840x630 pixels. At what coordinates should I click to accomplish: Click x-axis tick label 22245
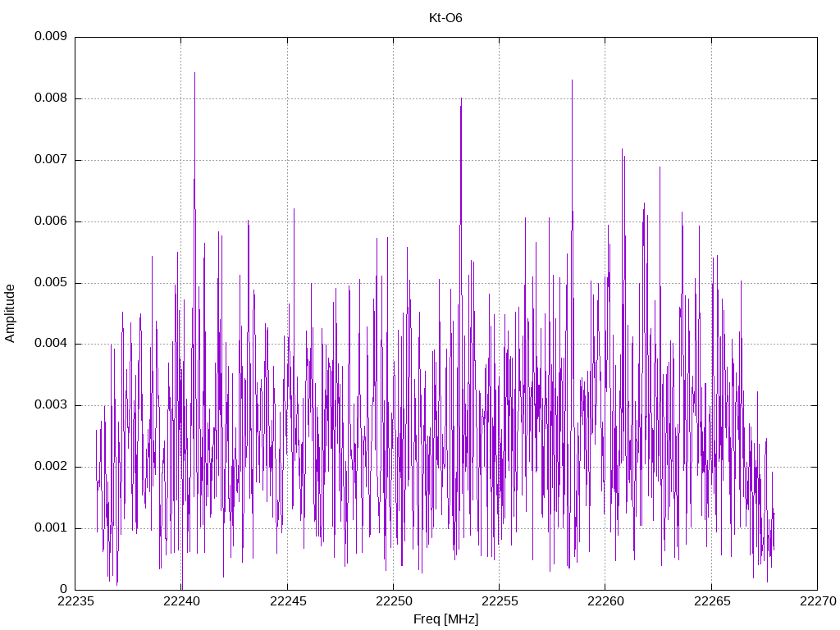pos(288,601)
